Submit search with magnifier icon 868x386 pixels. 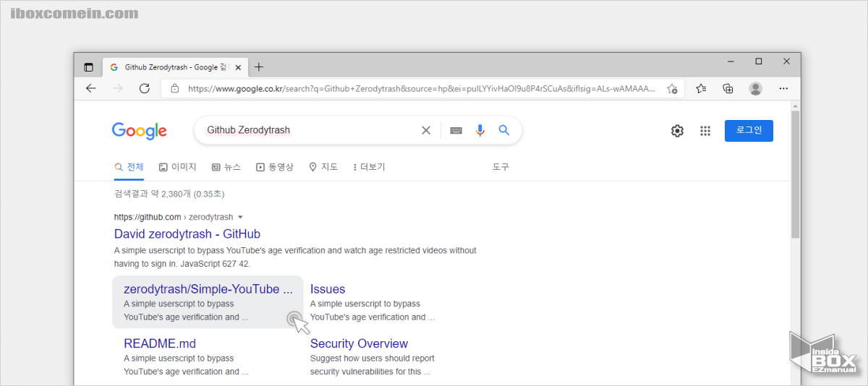(x=504, y=130)
